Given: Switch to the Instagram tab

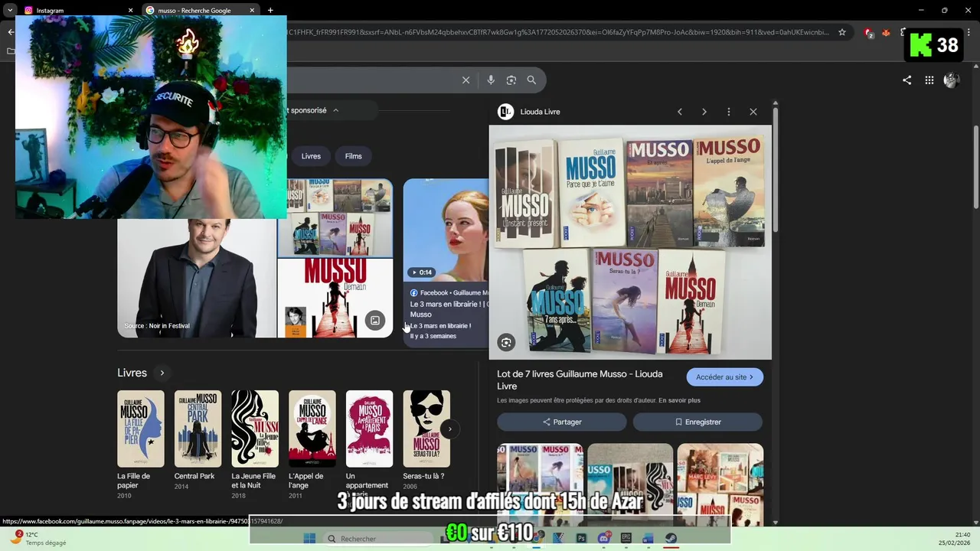Looking at the screenshot, I should [x=77, y=11].
